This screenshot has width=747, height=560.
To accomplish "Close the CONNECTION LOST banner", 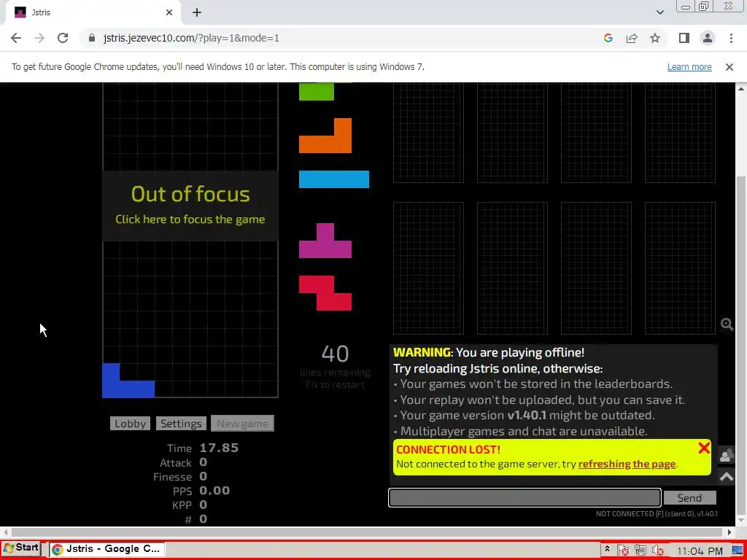I will (704, 448).
